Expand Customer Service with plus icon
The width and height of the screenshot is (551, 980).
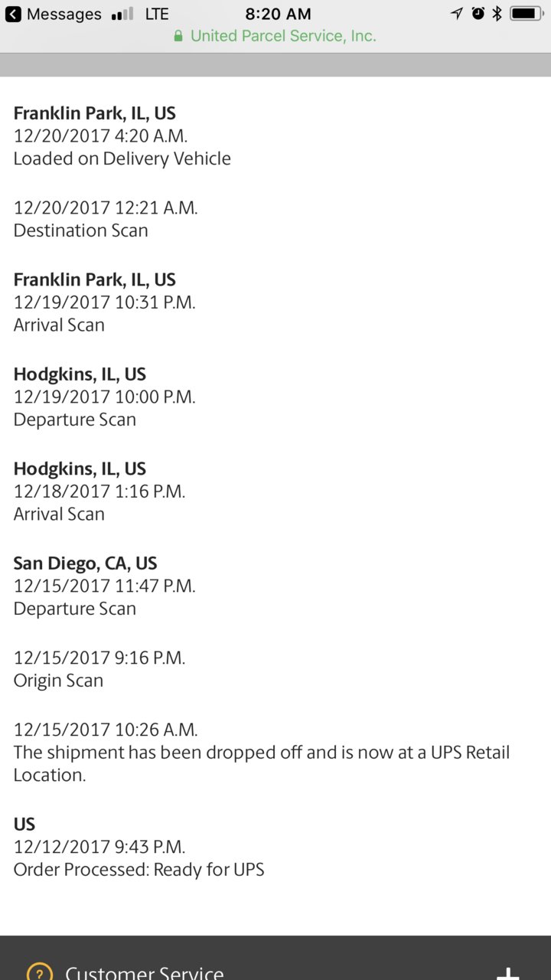point(507,973)
